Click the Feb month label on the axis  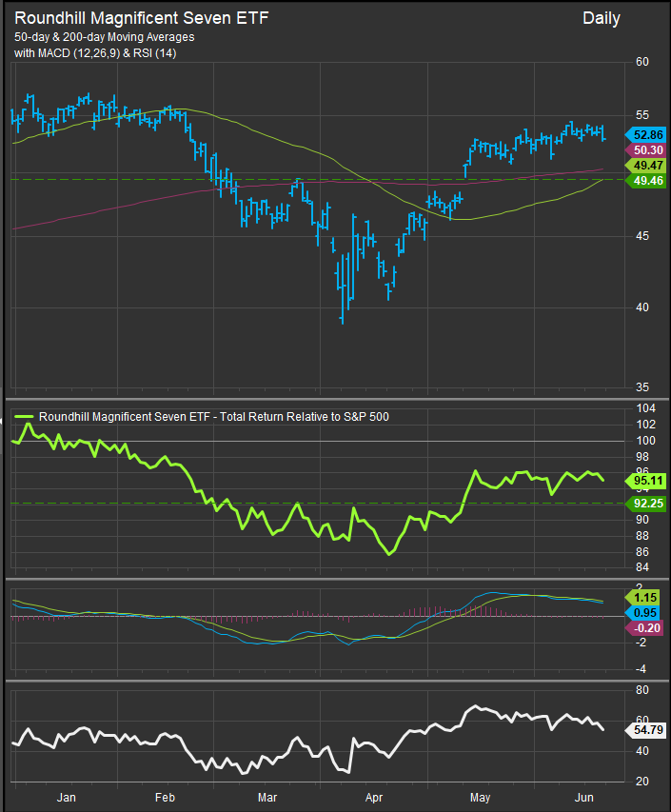[166, 798]
